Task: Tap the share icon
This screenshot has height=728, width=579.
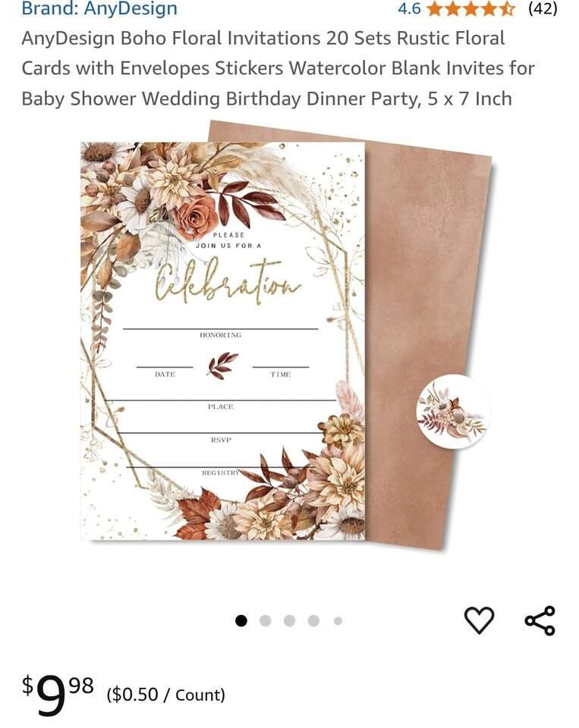Action: pyautogui.click(x=540, y=620)
